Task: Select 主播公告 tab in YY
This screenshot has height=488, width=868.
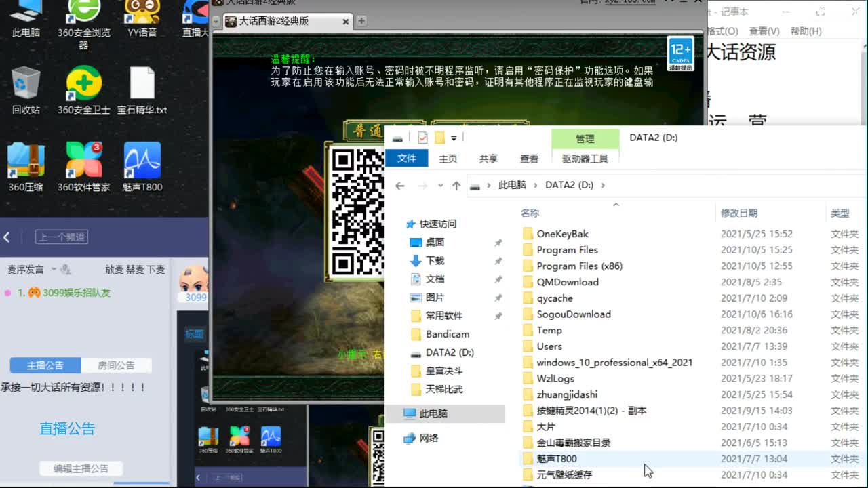Action: pos(45,366)
